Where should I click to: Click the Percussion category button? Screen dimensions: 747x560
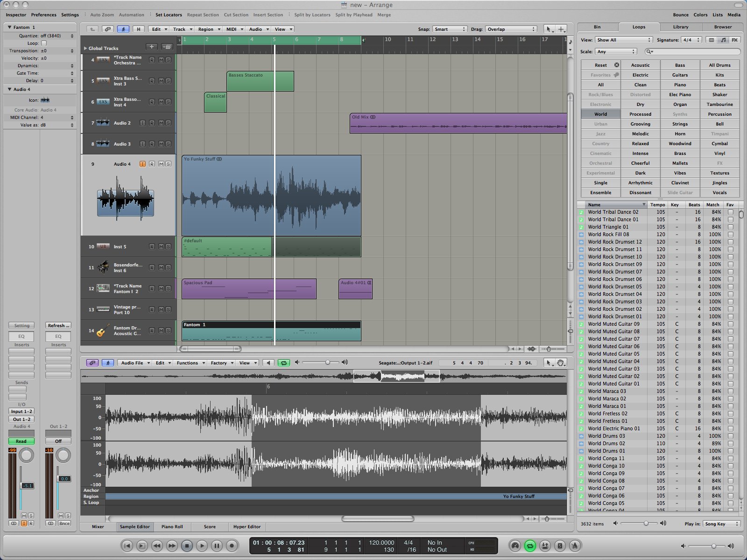[x=719, y=114]
